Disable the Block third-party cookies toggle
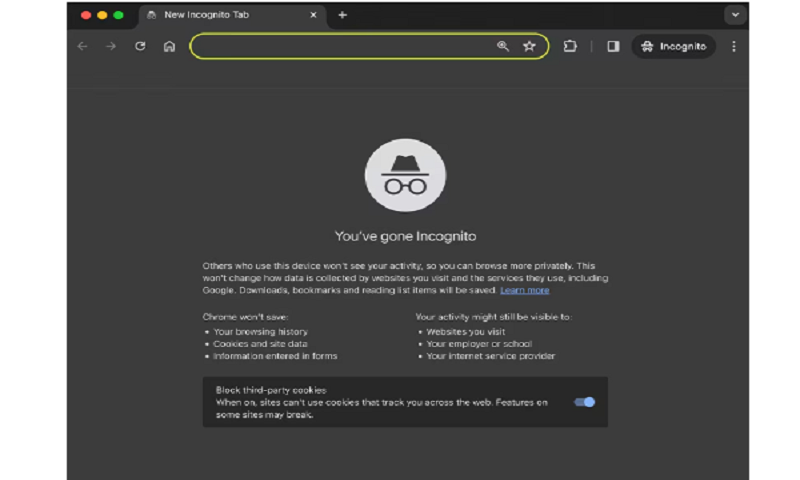Image resolution: width=800 pixels, height=480 pixels. [x=584, y=402]
